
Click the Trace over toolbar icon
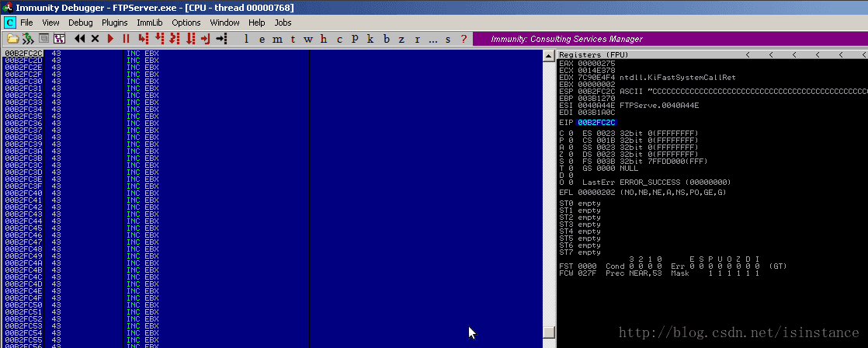[x=190, y=39]
